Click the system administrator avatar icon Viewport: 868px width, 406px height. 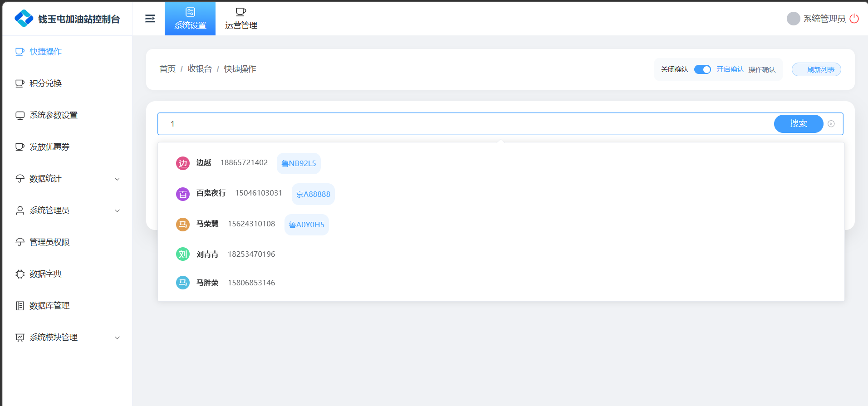click(x=793, y=19)
